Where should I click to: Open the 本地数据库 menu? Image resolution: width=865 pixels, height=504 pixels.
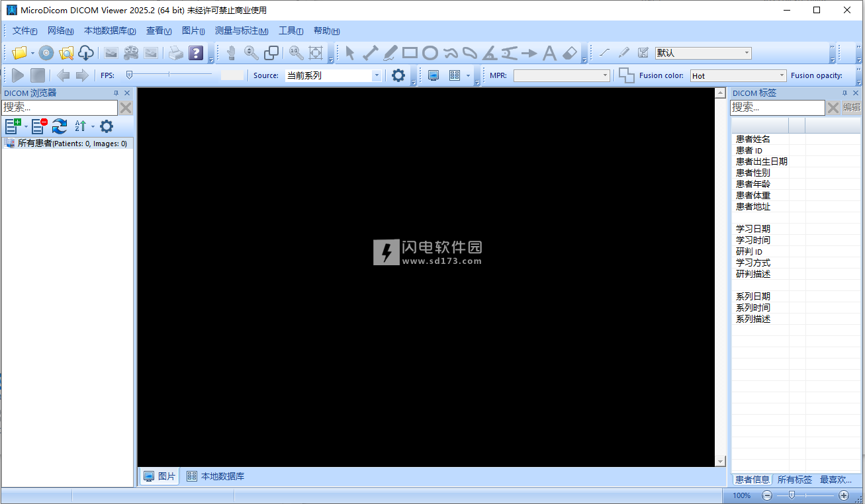click(x=110, y=30)
